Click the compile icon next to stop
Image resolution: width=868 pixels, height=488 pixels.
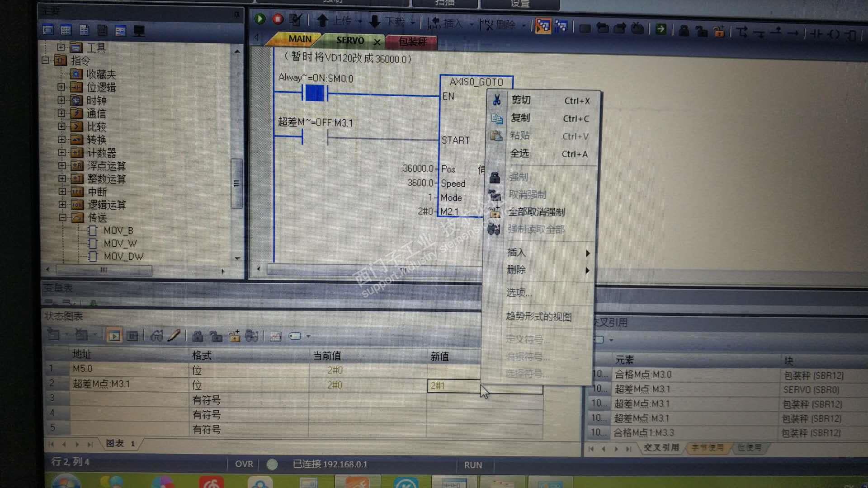(295, 20)
